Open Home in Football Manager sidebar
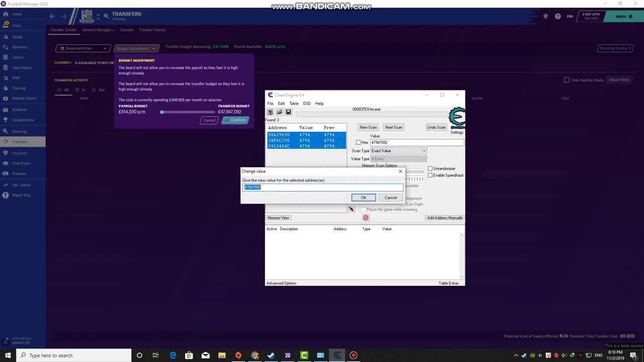 pyautogui.click(x=17, y=14)
